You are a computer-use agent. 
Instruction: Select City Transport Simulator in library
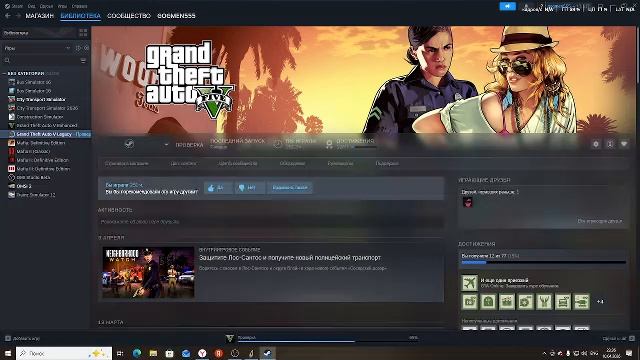tap(41, 100)
